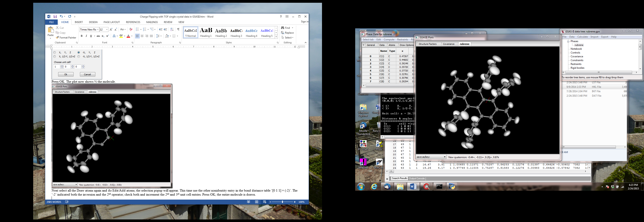Image resolution: width=644 pixels, height=222 pixels.
Task: Increase font size with the Grow Font icon
Action: 111,30
